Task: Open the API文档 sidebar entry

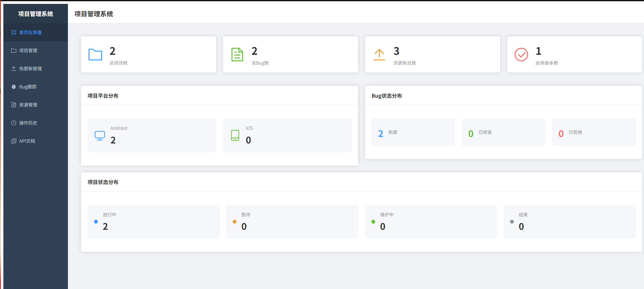Action: click(27, 141)
